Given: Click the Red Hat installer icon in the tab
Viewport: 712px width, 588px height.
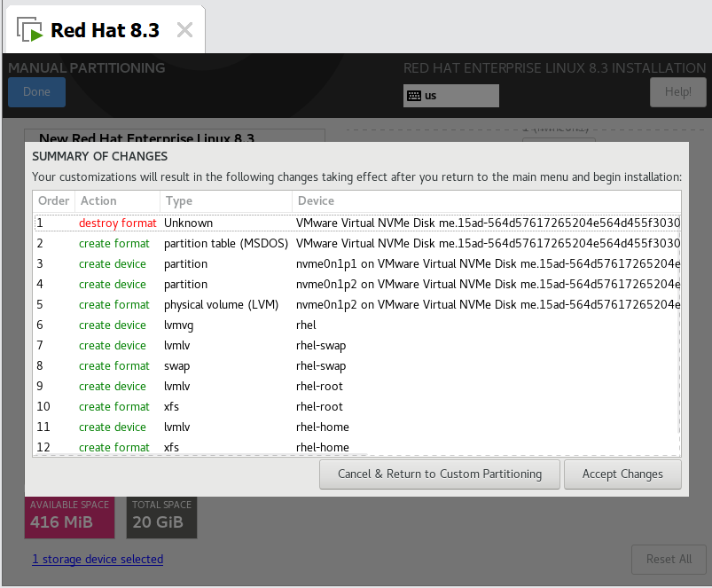Looking at the screenshot, I should pyautogui.click(x=29, y=27).
